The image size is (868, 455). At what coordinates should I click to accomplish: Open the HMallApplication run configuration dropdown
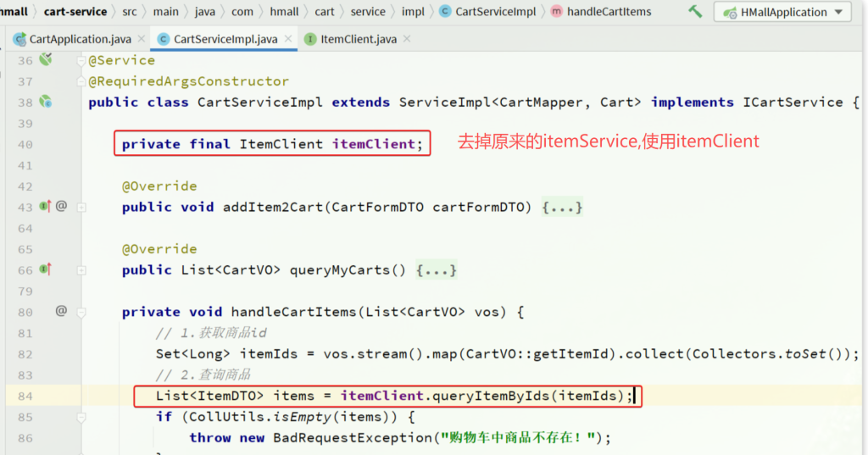coord(782,12)
